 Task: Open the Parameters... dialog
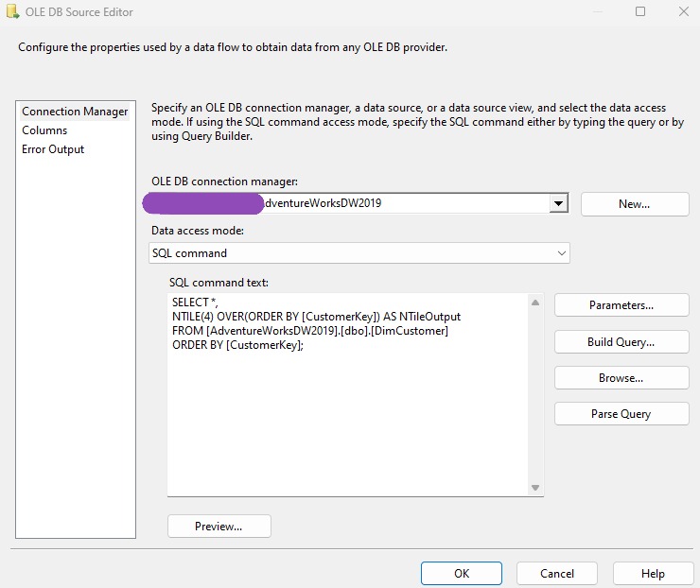[621, 305]
